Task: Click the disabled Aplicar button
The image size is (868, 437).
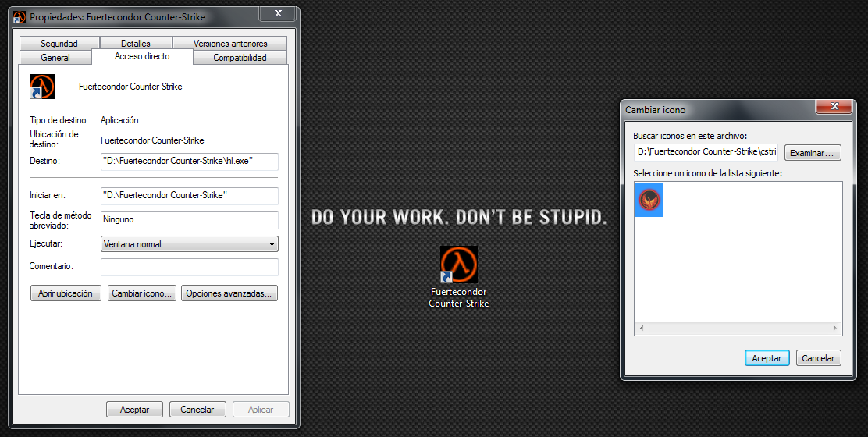Action: pyautogui.click(x=261, y=410)
